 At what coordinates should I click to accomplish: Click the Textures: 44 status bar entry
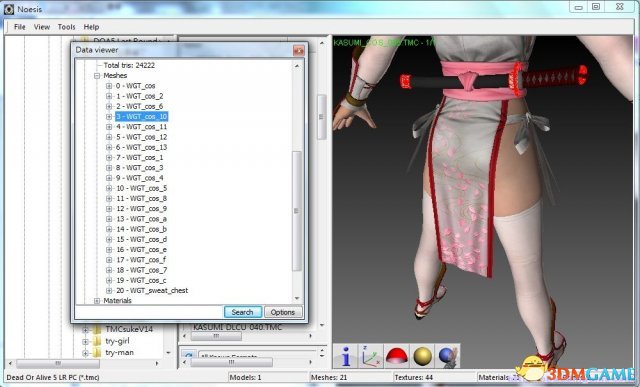pyautogui.click(x=413, y=377)
